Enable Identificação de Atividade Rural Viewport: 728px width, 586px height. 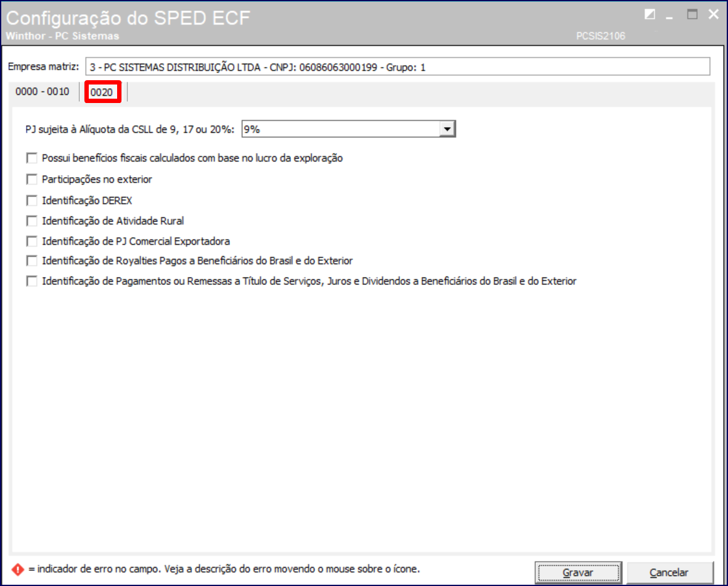pos(31,221)
